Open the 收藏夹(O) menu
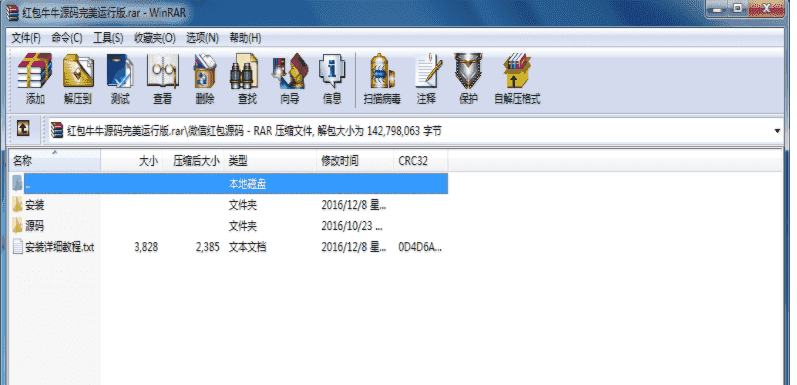 [155, 38]
